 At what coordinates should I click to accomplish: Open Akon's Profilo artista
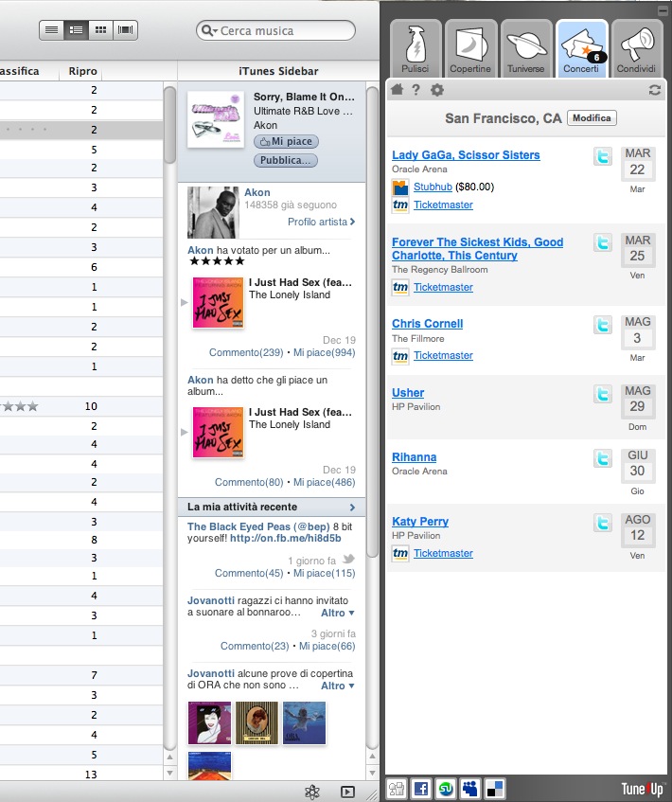pyautogui.click(x=321, y=222)
